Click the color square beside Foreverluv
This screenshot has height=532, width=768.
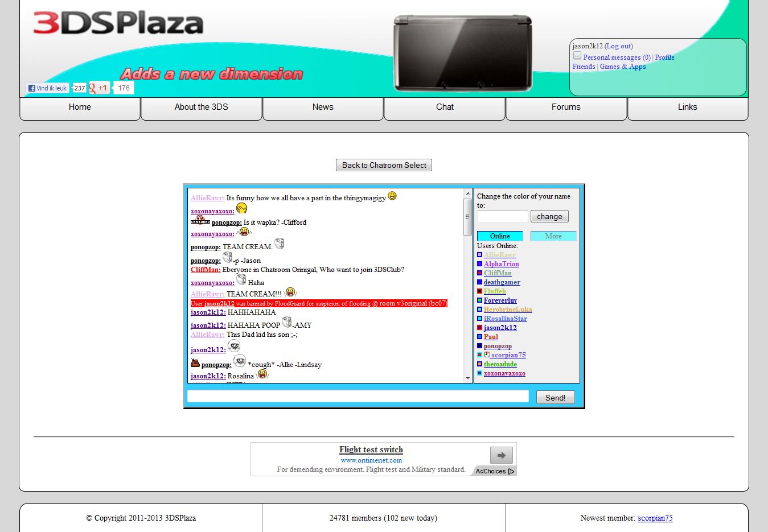point(480,300)
